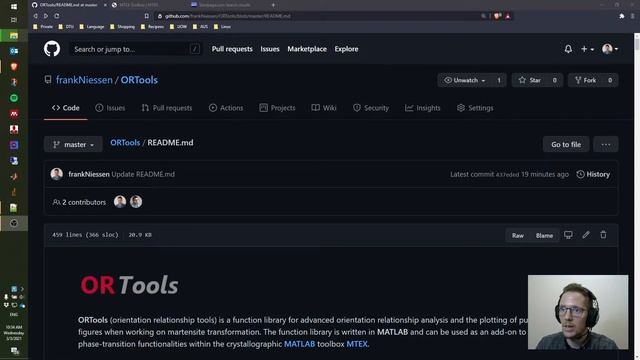
Task: Click frankNiessen commit author name
Action: [x=89, y=174]
